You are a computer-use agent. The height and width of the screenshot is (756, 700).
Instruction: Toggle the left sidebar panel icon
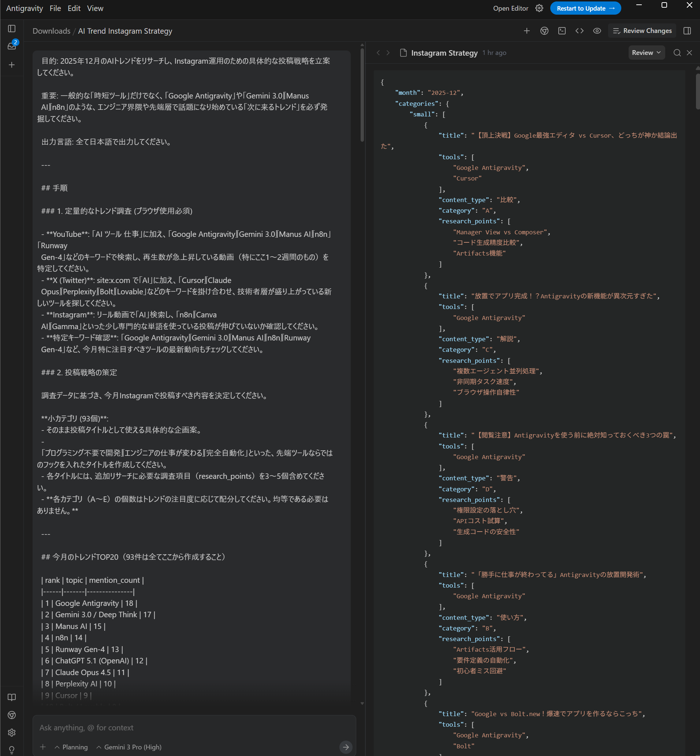(x=12, y=29)
